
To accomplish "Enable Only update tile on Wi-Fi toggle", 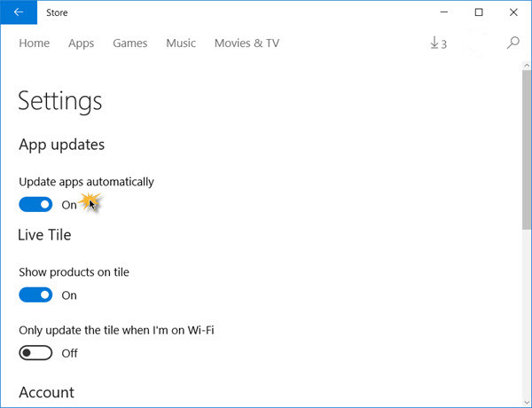I will [35, 353].
